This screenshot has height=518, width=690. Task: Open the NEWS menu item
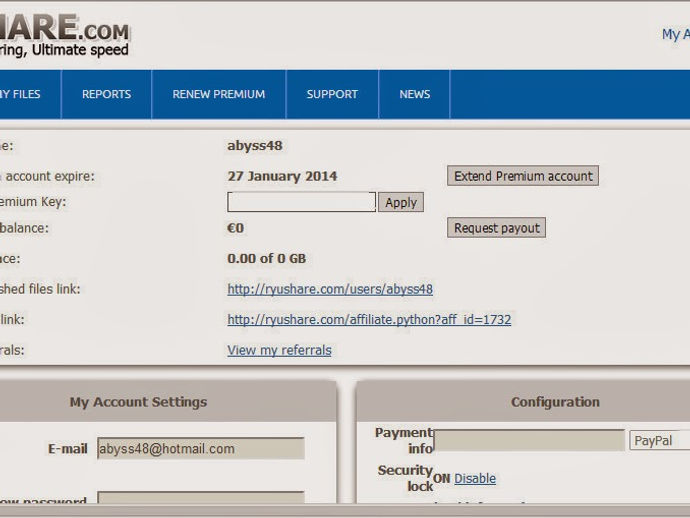[415, 94]
